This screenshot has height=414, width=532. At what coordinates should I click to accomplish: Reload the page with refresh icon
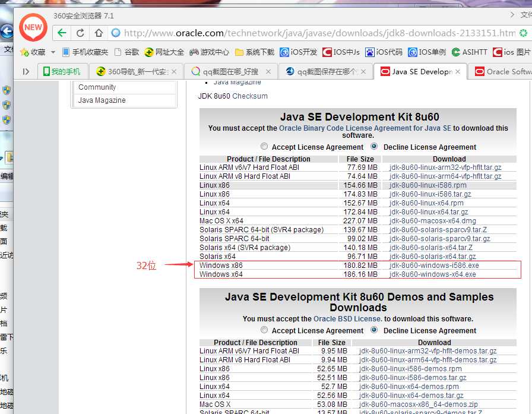coord(80,33)
